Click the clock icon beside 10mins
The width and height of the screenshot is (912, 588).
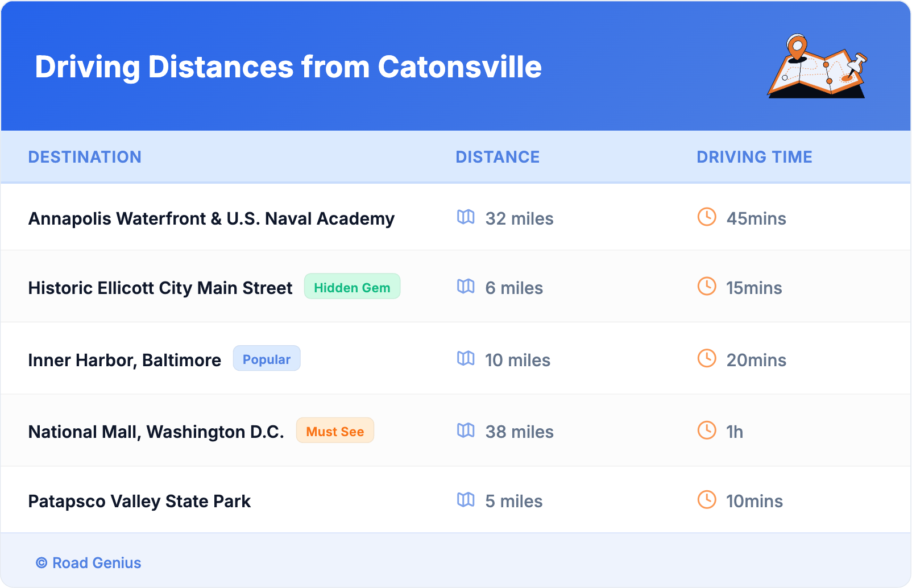[707, 500]
